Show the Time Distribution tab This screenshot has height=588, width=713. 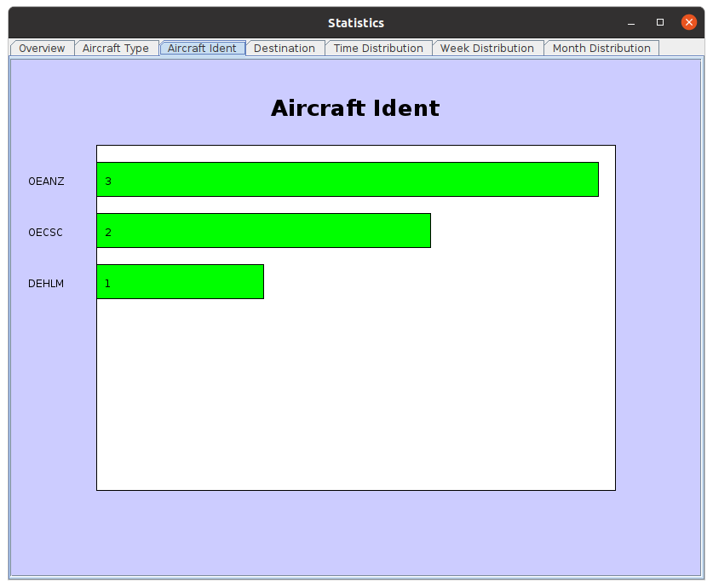coord(378,49)
